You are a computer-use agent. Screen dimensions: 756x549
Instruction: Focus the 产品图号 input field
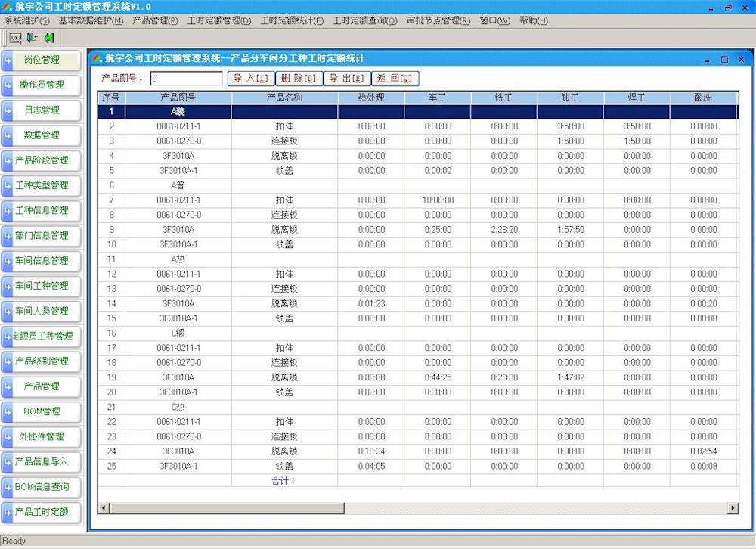tap(186, 78)
